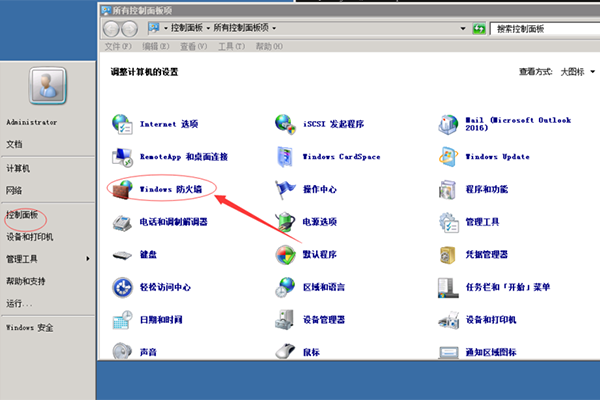Click the 控制面板 breadcrumb in address bar
This screenshot has height=400, width=600.
[x=187, y=28]
